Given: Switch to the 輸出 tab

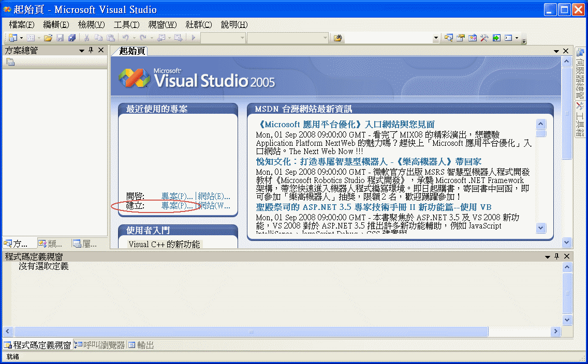Looking at the screenshot, I should tap(141, 345).
